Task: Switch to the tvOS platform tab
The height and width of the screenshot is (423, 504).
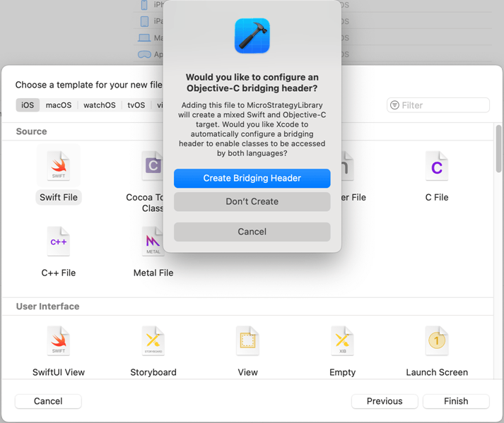Action: (136, 105)
